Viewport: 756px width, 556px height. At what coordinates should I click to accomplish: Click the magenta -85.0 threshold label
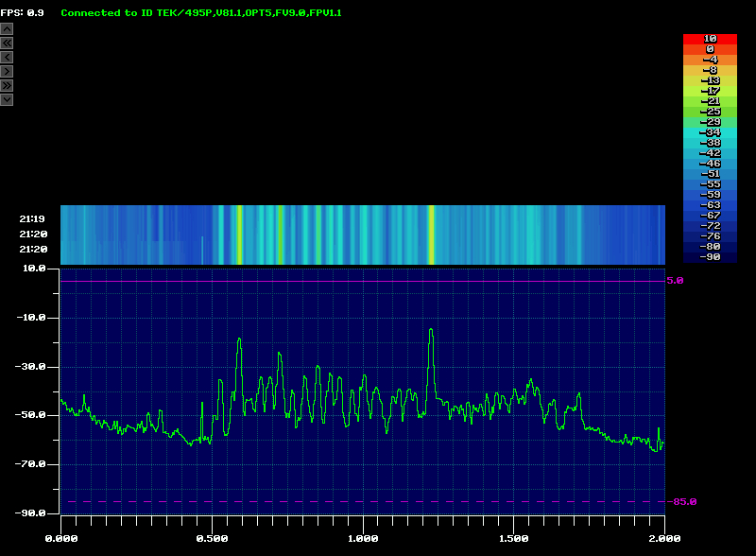click(x=684, y=501)
